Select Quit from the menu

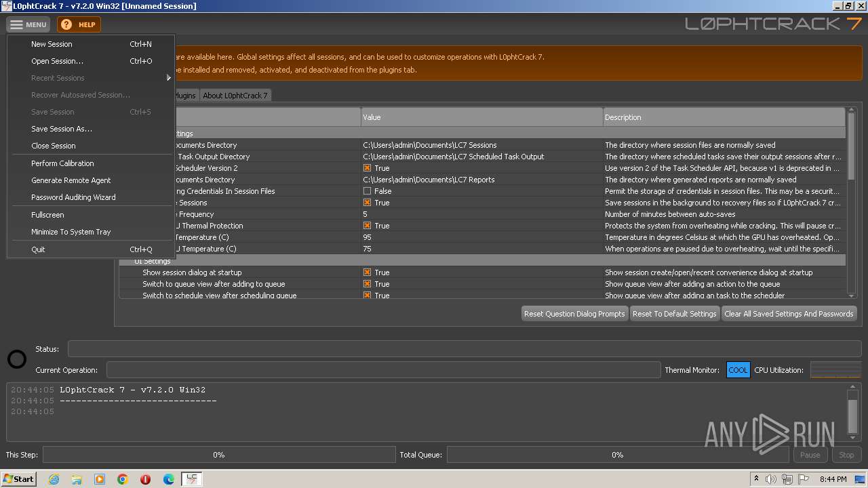click(91, 249)
